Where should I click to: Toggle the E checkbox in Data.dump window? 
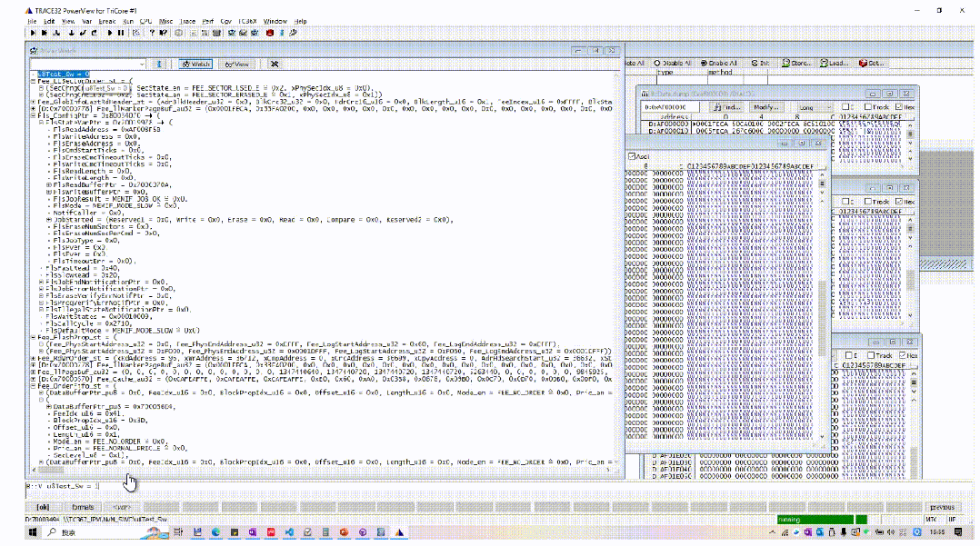pos(845,107)
